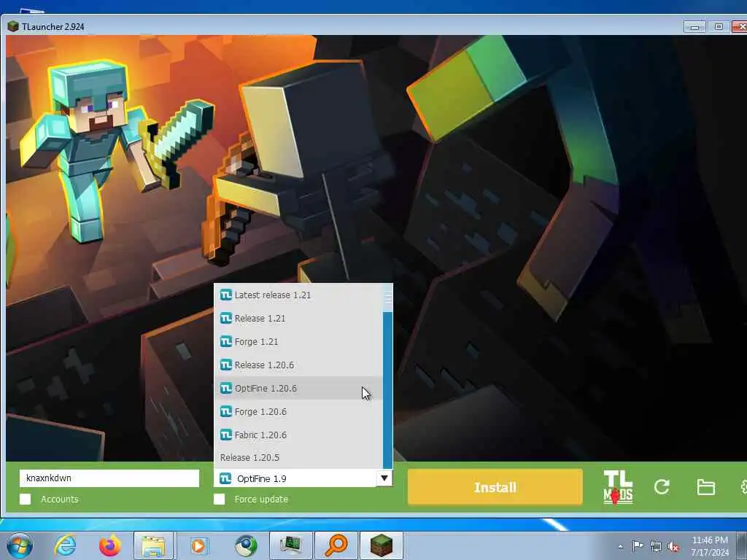Toggle the Accounts checkbox

[x=26, y=499]
